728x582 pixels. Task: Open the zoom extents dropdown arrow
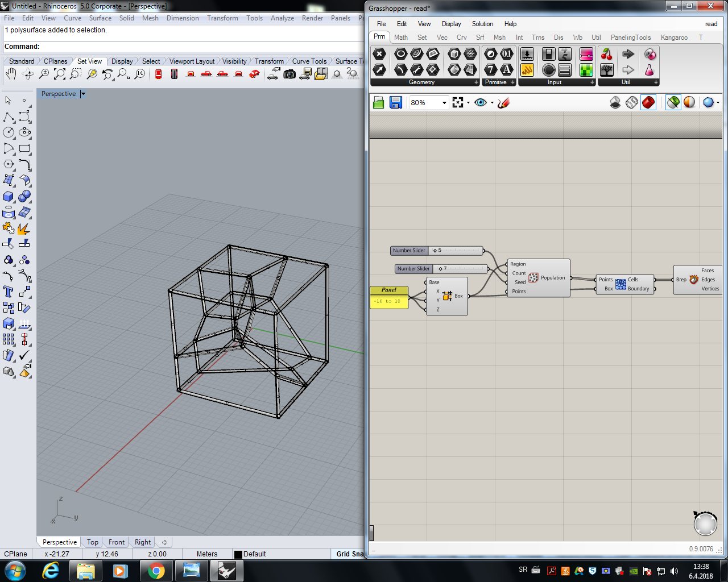[x=469, y=103]
